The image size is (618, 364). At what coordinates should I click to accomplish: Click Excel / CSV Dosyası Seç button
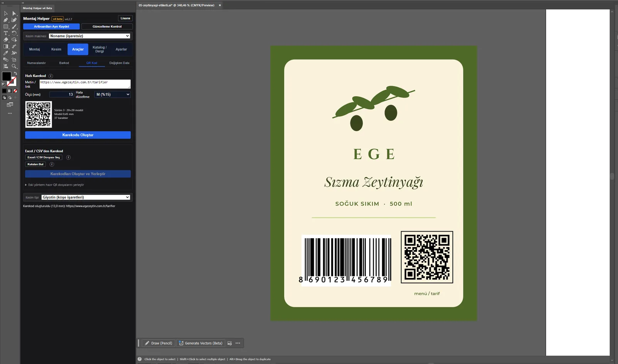pos(44,157)
